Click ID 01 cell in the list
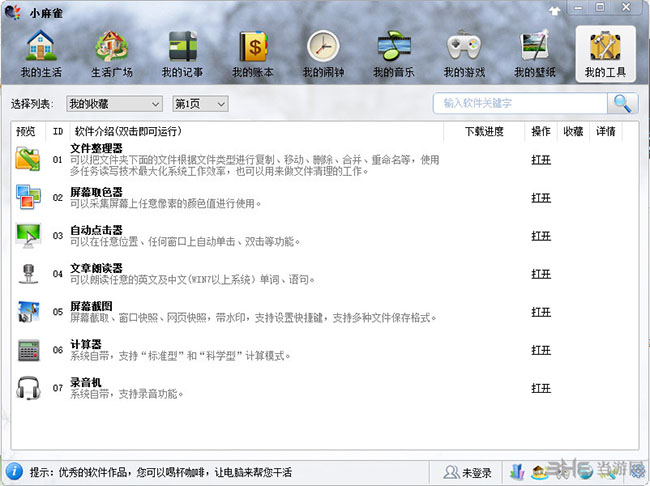 [58, 160]
